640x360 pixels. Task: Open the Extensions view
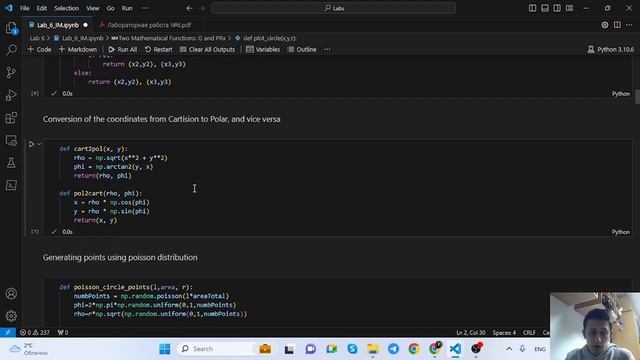point(11,118)
